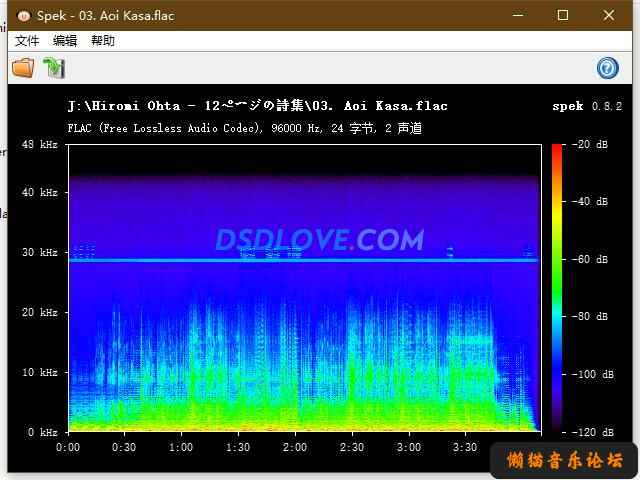Open the 编辑 menu
Image resolution: width=640 pixels, height=480 pixels.
(65, 41)
